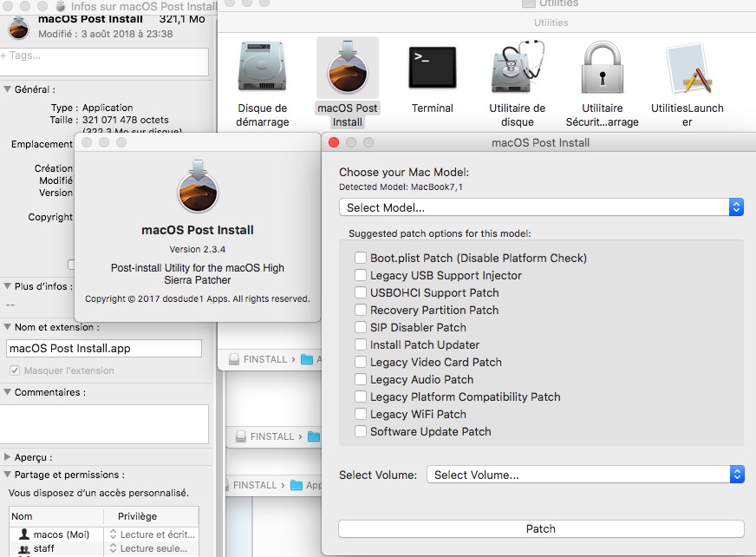
Task: Check SIP Disabler Patch
Action: coord(360,327)
